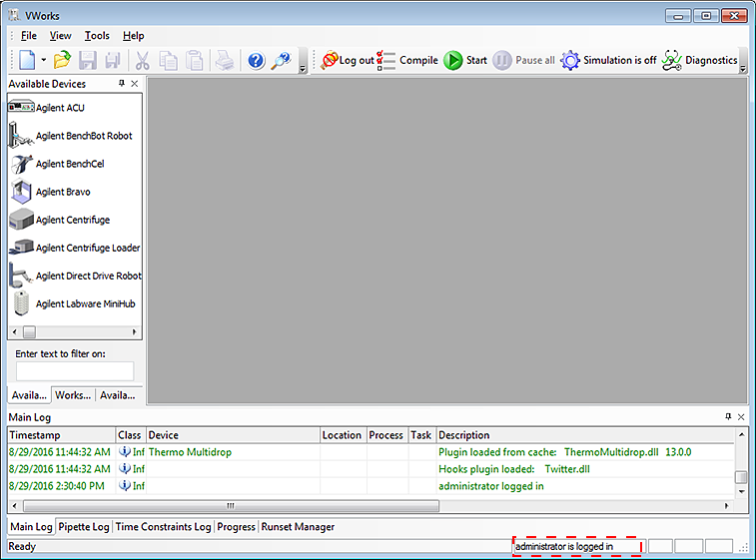Click the Compile button

click(x=407, y=60)
